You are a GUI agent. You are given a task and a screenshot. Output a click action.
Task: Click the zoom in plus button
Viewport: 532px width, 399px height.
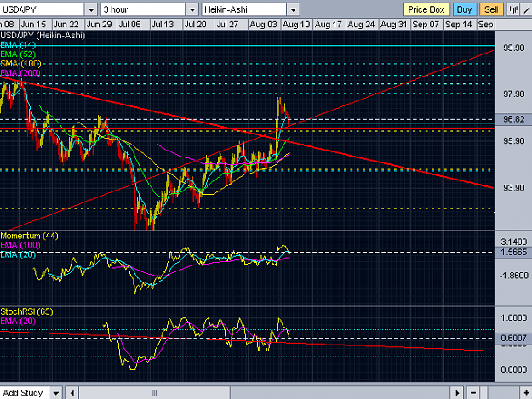coord(526,393)
